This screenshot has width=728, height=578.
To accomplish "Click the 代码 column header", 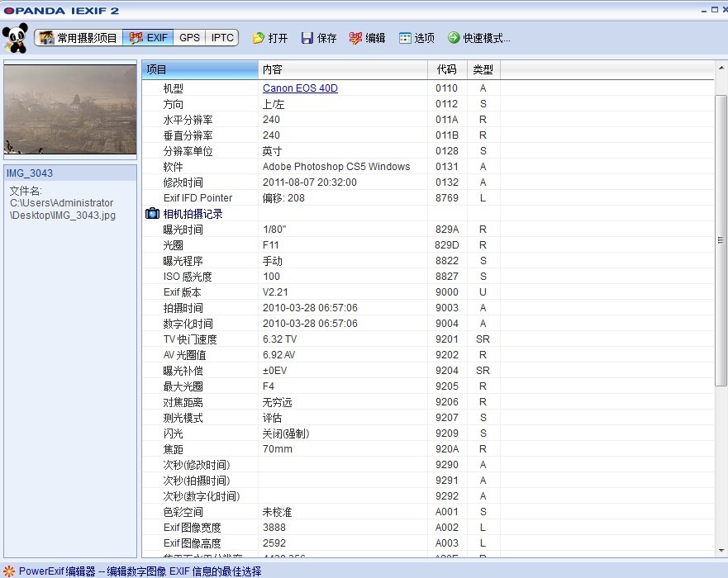I will click(446, 69).
